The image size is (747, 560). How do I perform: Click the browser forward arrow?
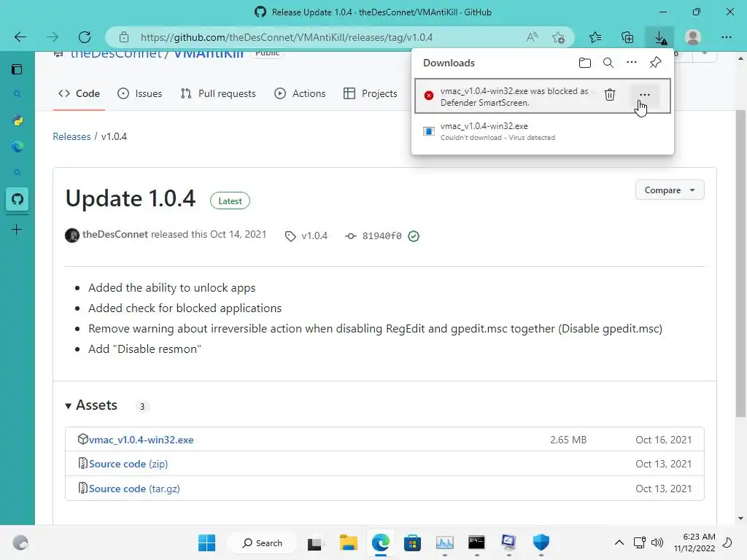click(x=53, y=37)
